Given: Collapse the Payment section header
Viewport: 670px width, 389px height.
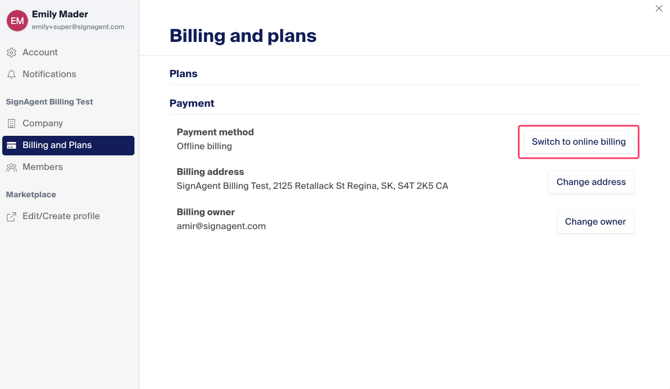Looking at the screenshot, I should click(x=192, y=103).
